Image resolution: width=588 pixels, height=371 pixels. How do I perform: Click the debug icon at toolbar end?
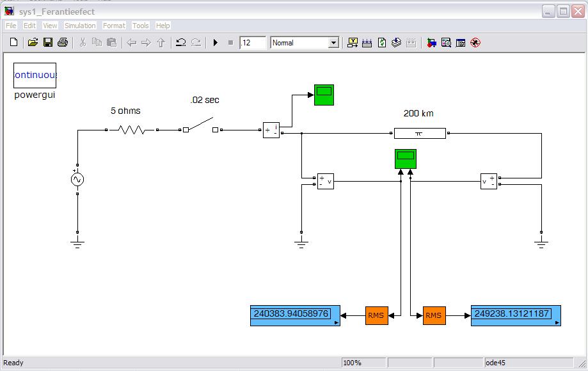click(475, 43)
